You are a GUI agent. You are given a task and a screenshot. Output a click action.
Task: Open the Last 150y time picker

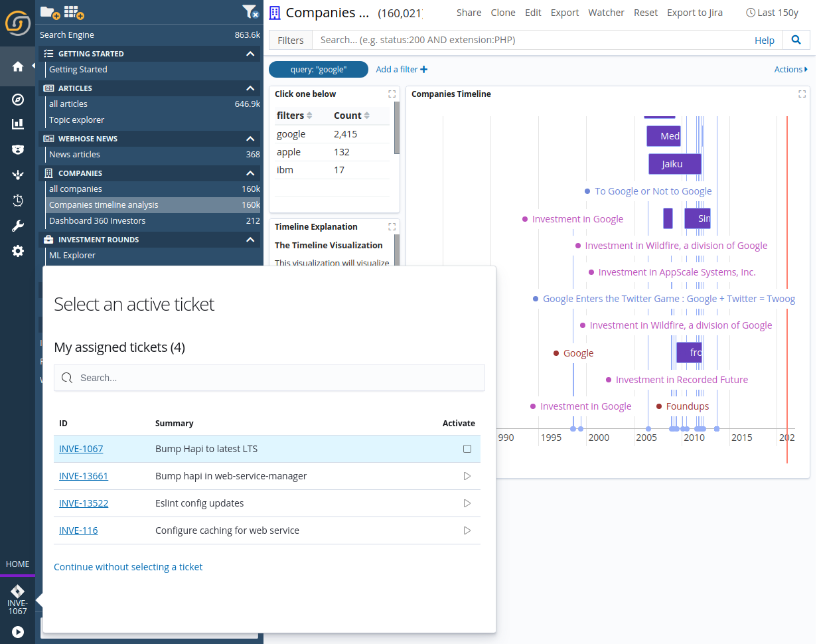(773, 13)
